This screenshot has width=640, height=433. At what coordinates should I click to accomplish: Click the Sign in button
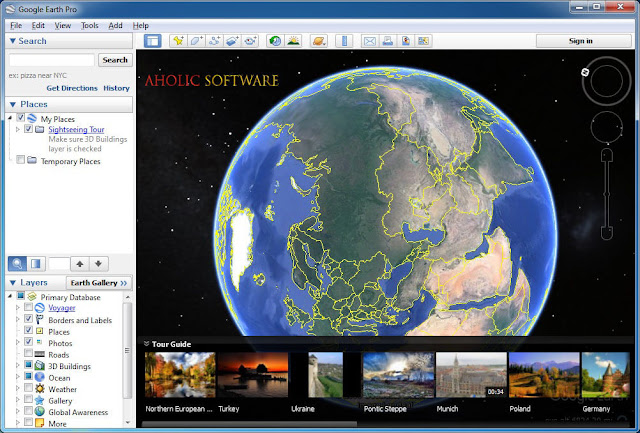click(583, 41)
